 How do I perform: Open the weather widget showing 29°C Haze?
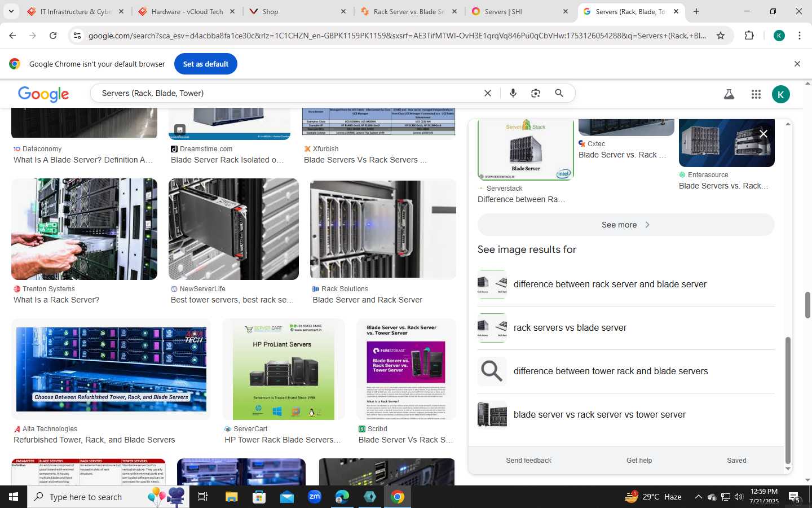654,497
